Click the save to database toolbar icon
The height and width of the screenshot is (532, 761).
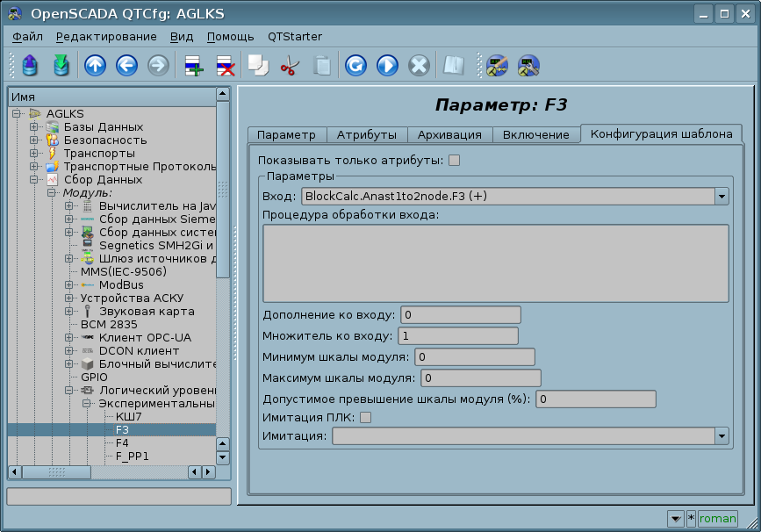tap(61, 66)
